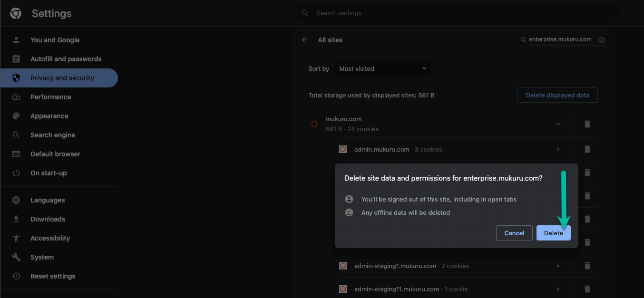Delete data for admin.mukuru.com using trash icon
This screenshot has width=644, height=298.
pyautogui.click(x=587, y=149)
